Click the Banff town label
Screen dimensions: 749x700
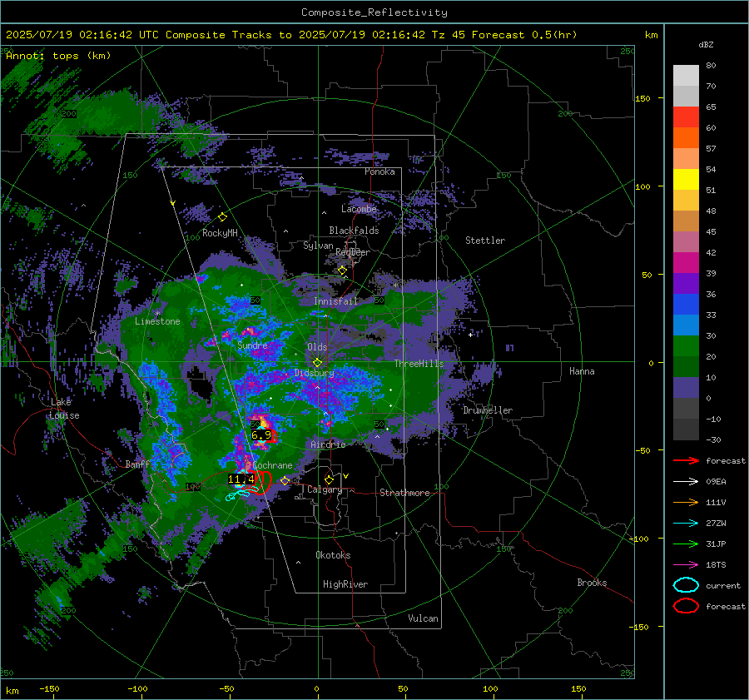click(x=137, y=464)
